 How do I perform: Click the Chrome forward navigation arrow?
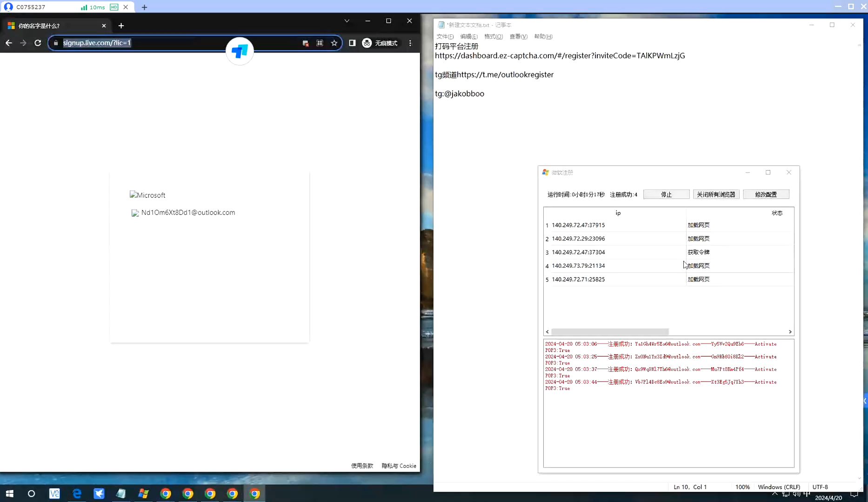(x=23, y=43)
